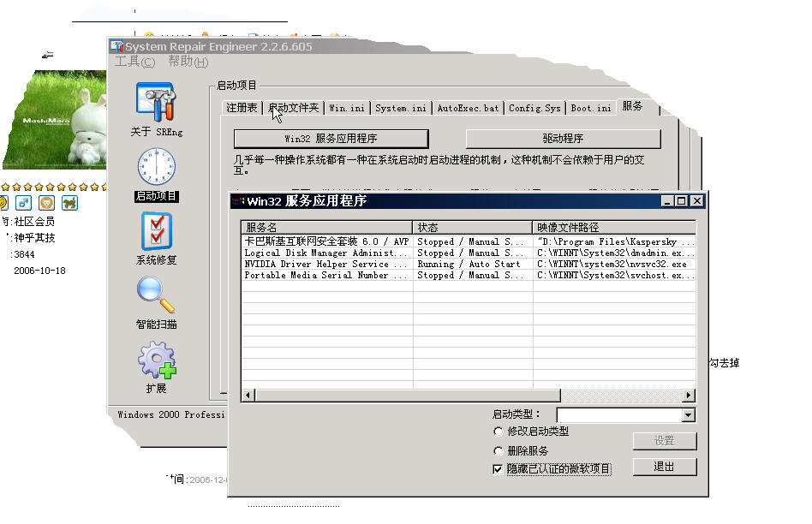Sort by the 服务名 column header
Viewport: 812px width, 524px height.
click(326, 227)
